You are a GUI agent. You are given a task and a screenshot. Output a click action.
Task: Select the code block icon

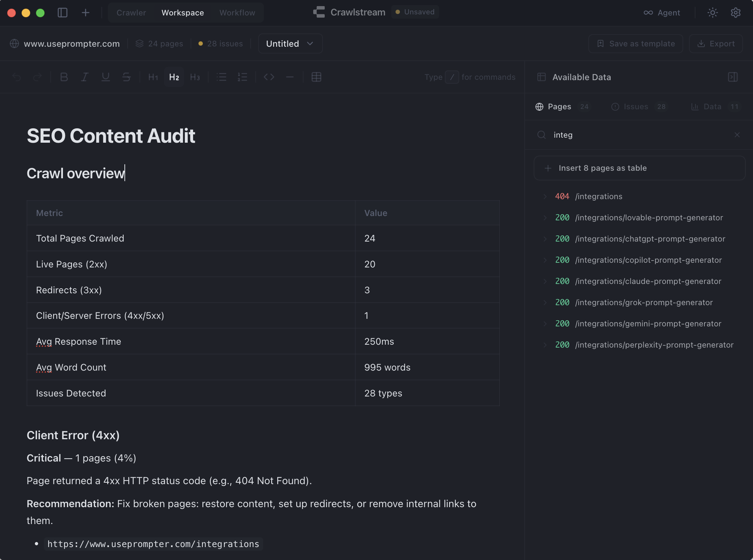pos(269,77)
